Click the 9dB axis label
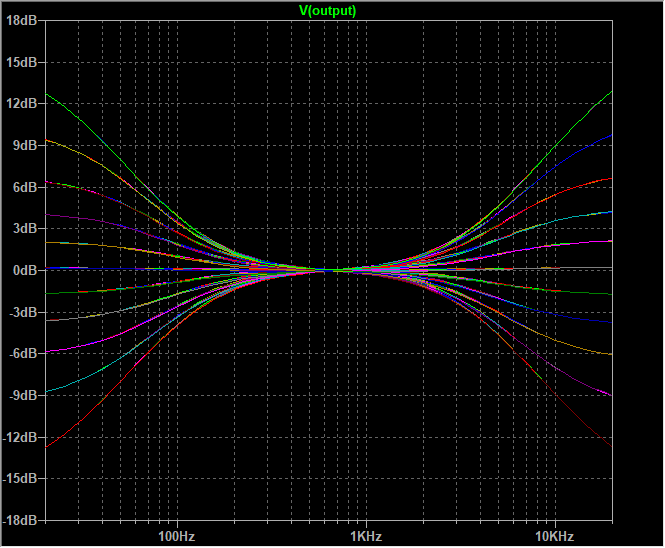The height and width of the screenshot is (548, 665). [25, 145]
